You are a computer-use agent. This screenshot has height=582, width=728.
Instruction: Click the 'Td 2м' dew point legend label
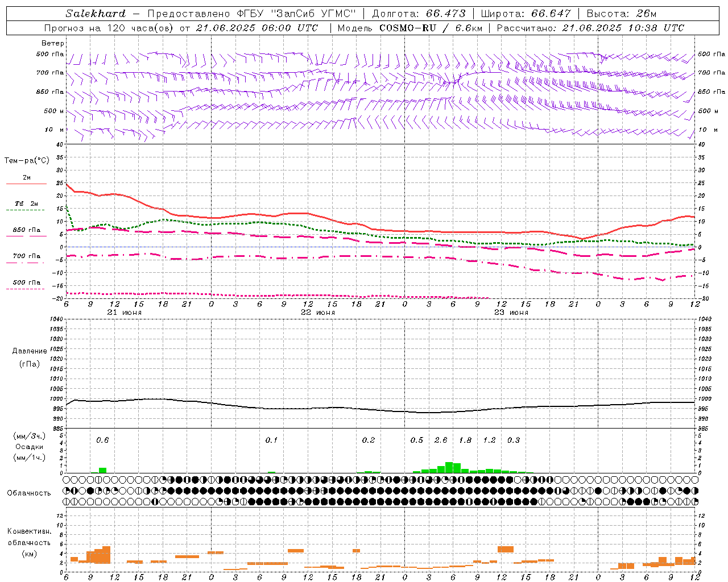[x=26, y=203]
